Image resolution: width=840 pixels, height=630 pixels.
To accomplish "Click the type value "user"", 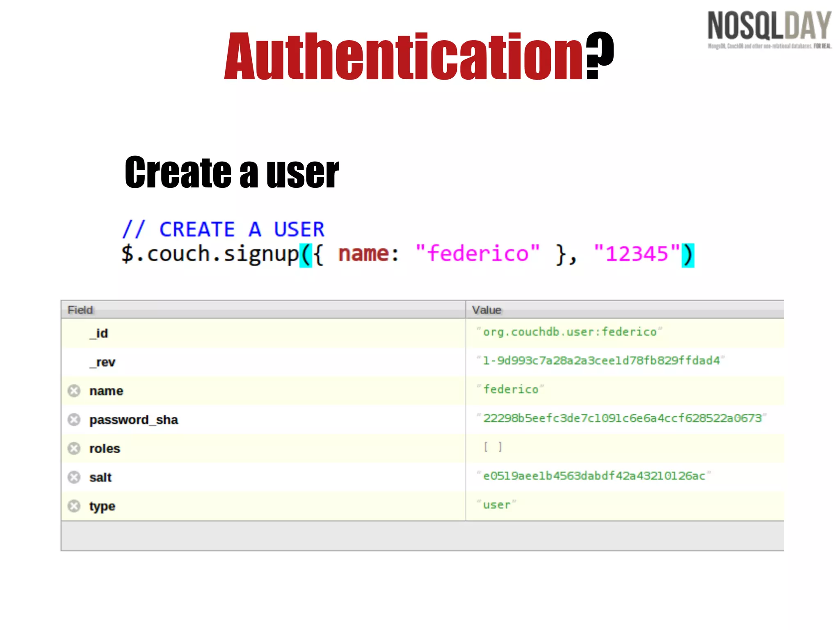I will pos(496,504).
